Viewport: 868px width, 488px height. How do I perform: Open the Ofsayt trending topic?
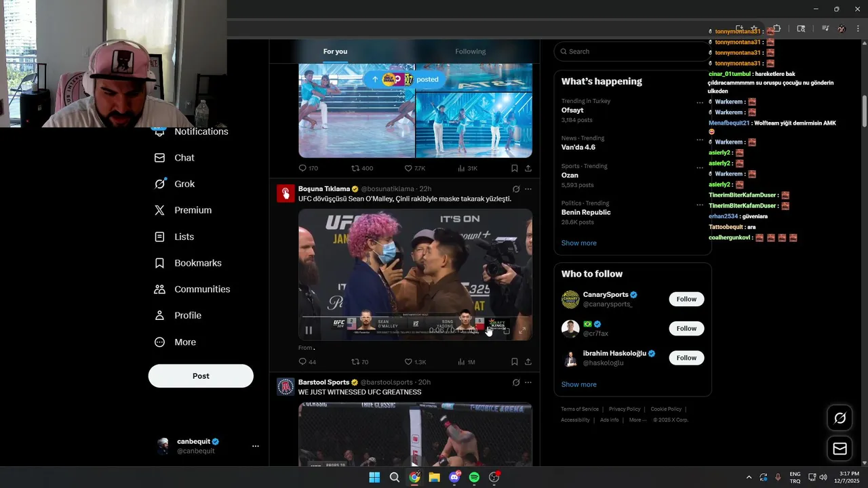coord(572,110)
